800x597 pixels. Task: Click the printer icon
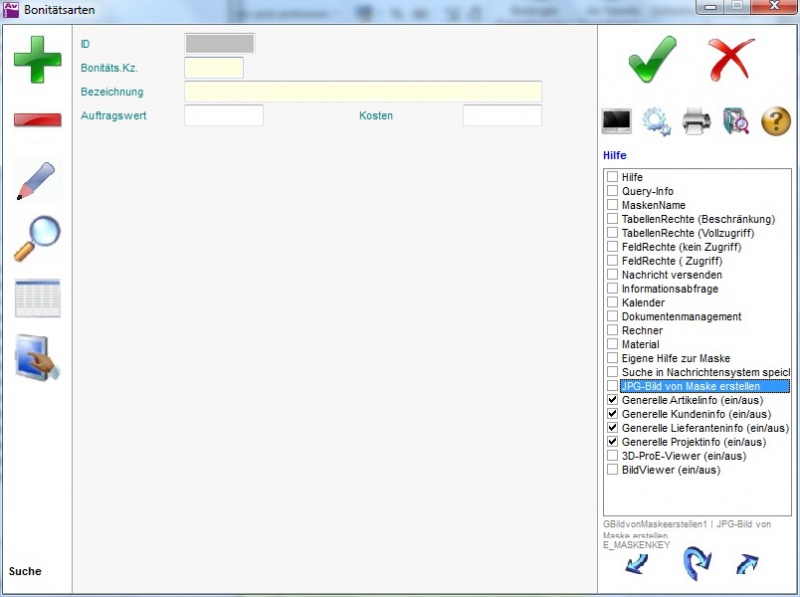tap(696, 122)
